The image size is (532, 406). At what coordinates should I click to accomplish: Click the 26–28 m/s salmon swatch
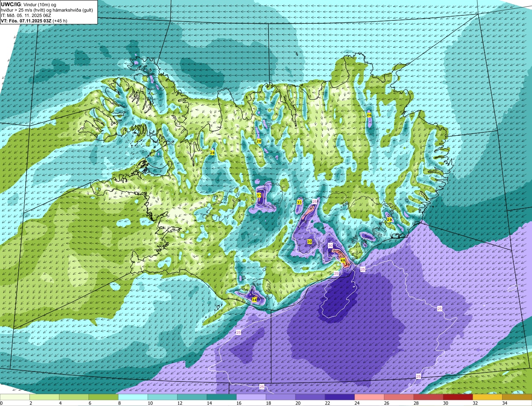[399, 397]
